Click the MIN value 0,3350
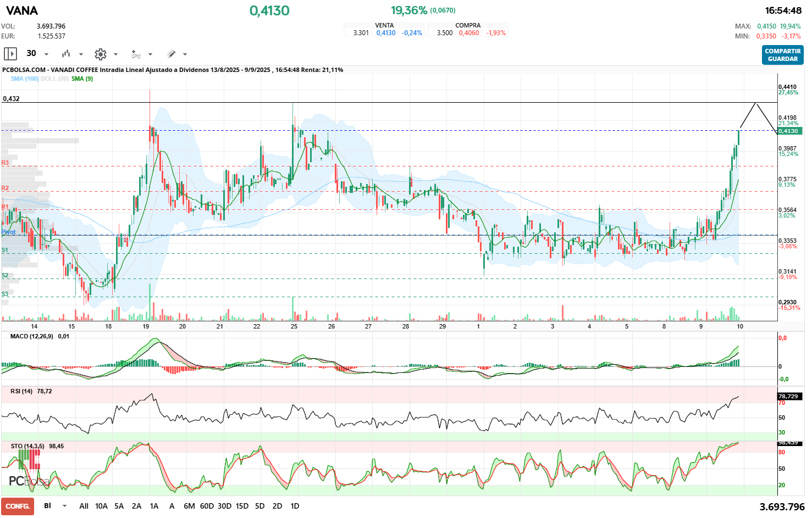Image resolution: width=812 pixels, height=518 pixels. point(766,36)
